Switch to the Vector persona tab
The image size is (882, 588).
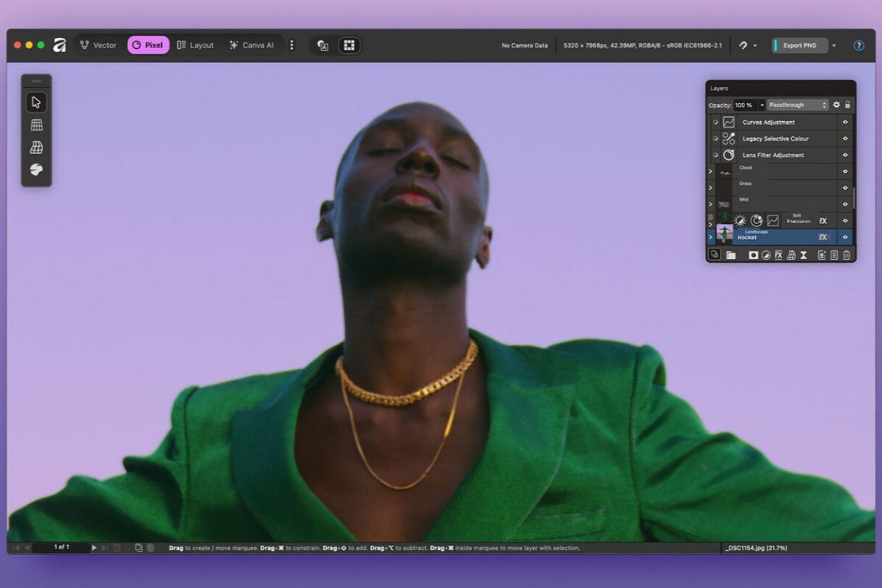click(98, 45)
